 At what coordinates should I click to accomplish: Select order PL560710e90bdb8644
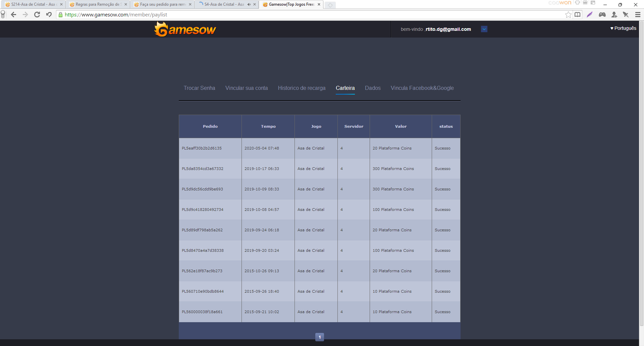203,291
